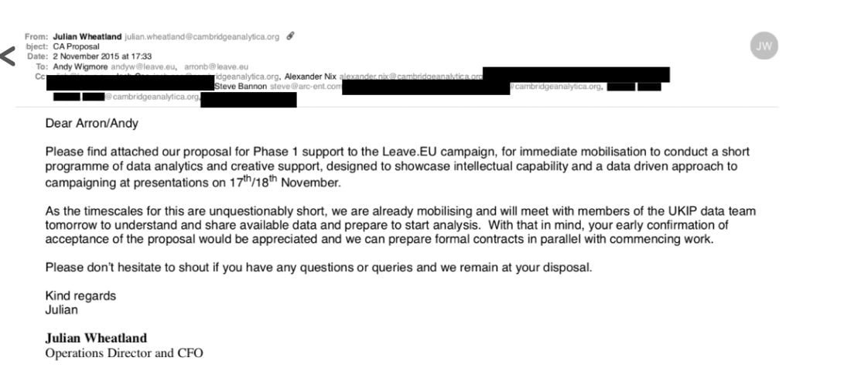The height and width of the screenshot is (368, 868).
Task: Click the 2 November 2015 date line
Action: [x=102, y=56]
